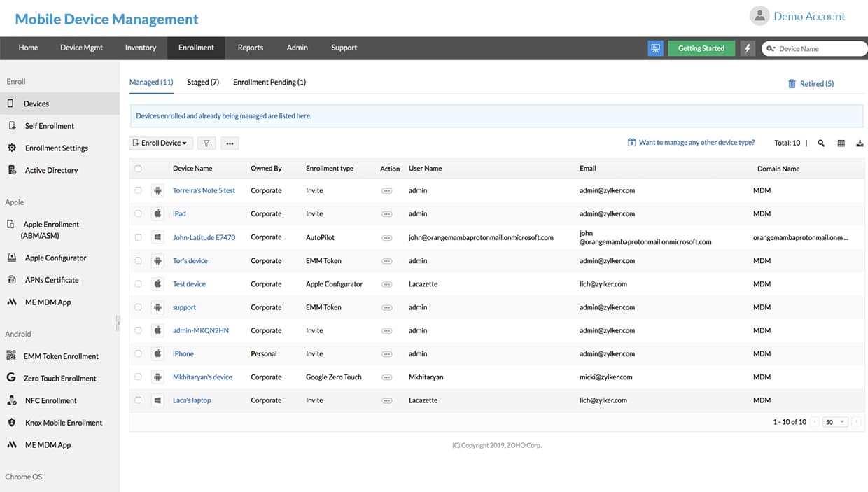Check the box for iPad row
The width and height of the screenshot is (868, 492).
click(138, 213)
